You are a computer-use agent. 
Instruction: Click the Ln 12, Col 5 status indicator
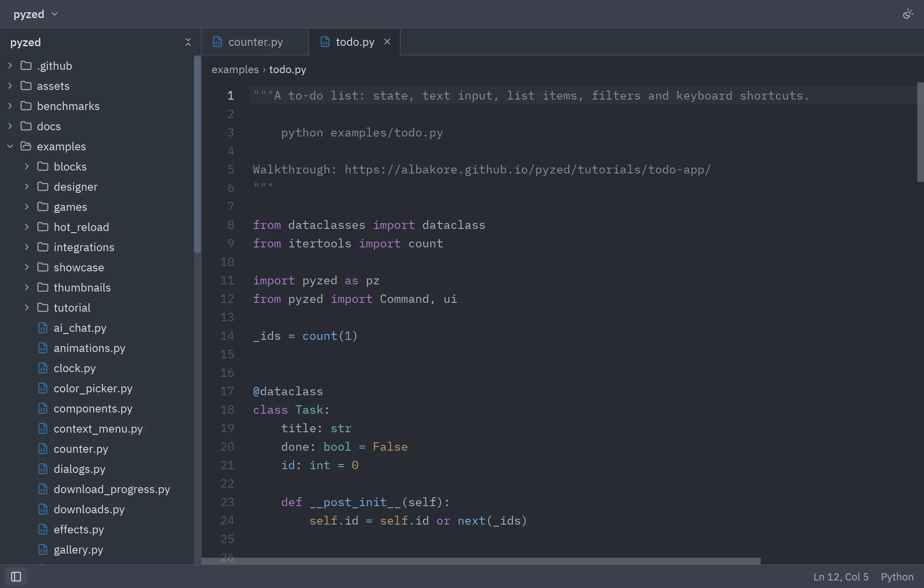coord(841,577)
